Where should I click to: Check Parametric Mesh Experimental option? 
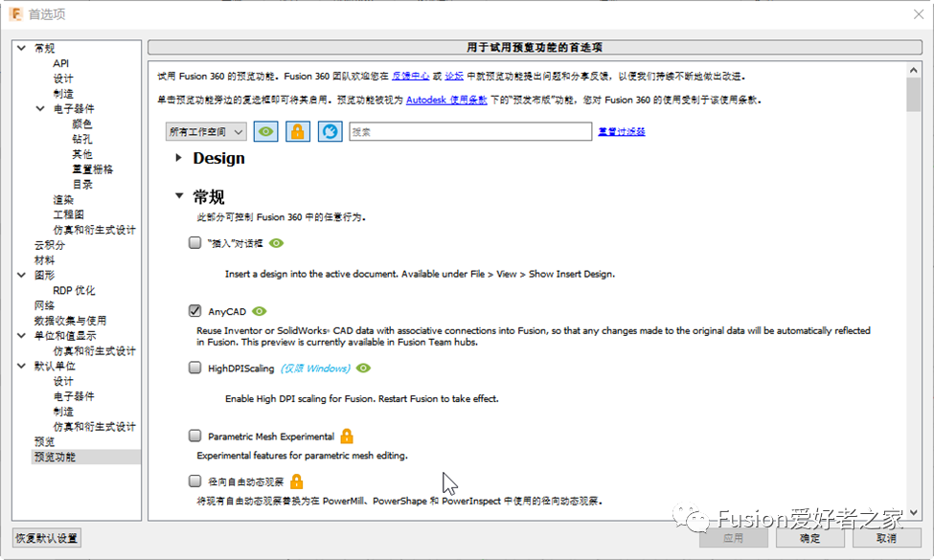194,436
